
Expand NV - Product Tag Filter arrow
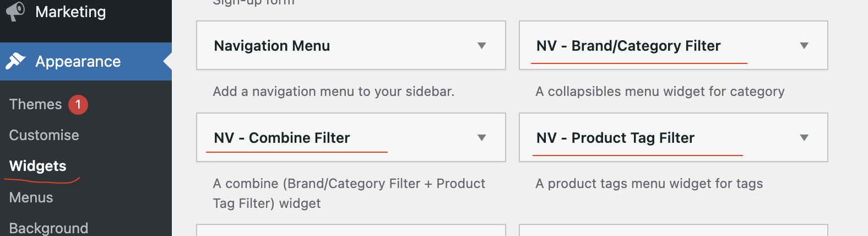[804, 138]
